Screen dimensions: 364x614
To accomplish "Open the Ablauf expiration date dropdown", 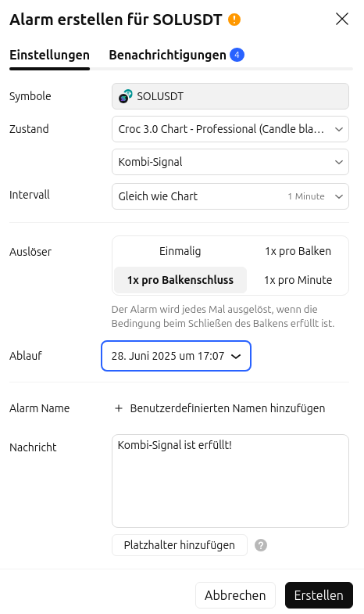I will pyautogui.click(x=176, y=356).
